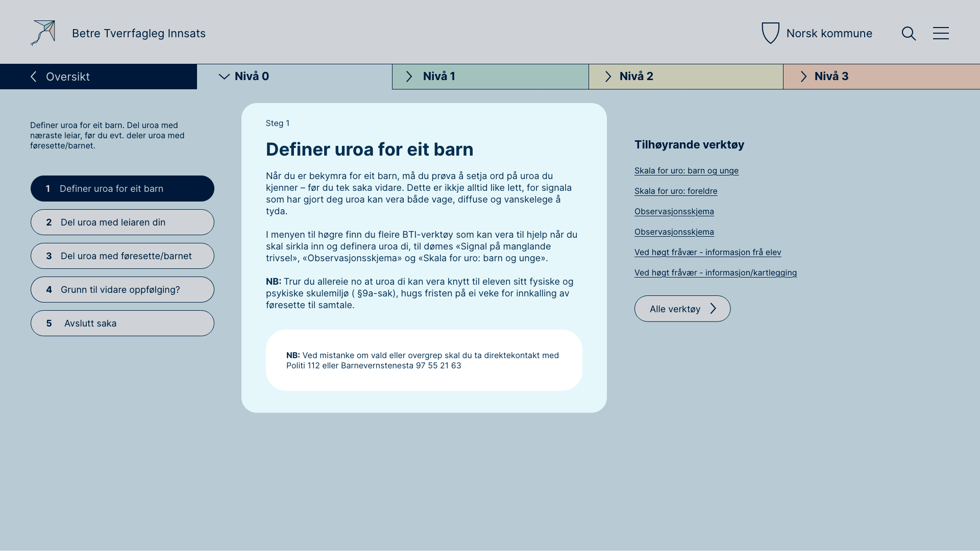The width and height of the screenshot is (980, 551).
Task: Open search with magnifying glass icon
Action: pyautogui.click(x=909, y=34)
